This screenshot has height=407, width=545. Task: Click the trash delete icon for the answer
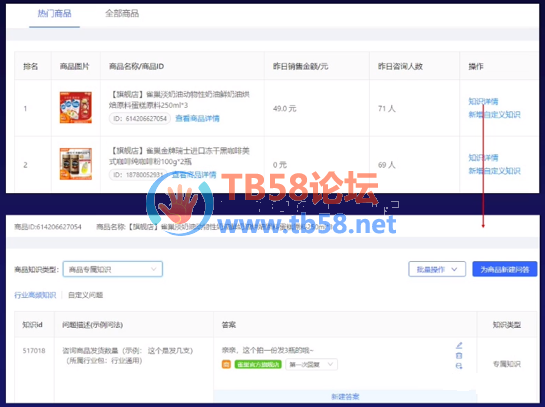click(459, 356)
